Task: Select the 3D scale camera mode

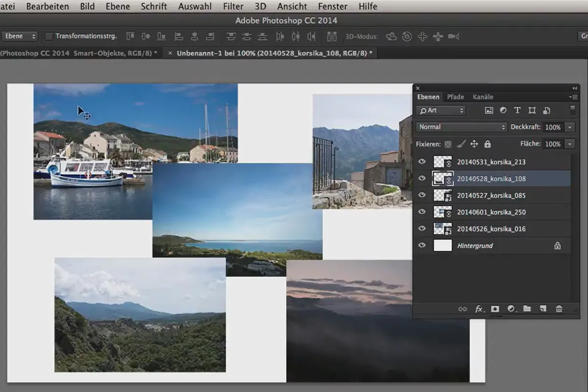Action: [454, 36]
